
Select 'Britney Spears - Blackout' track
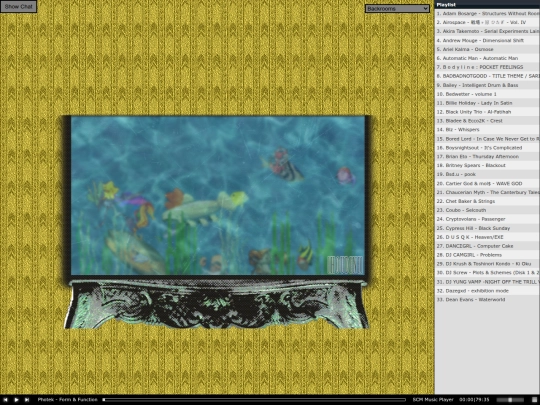pyautogui.click(x=487, y=166)
